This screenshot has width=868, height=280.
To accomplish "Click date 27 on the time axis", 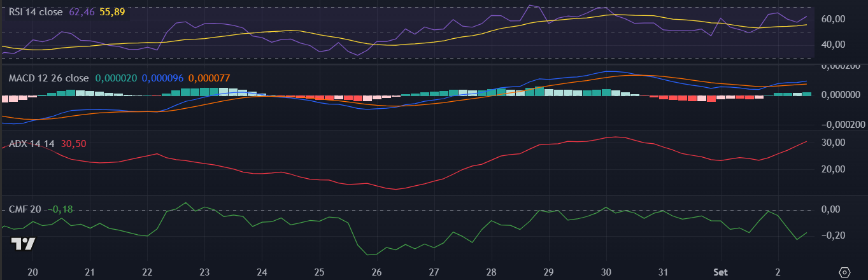I will (x=434, y=272).
